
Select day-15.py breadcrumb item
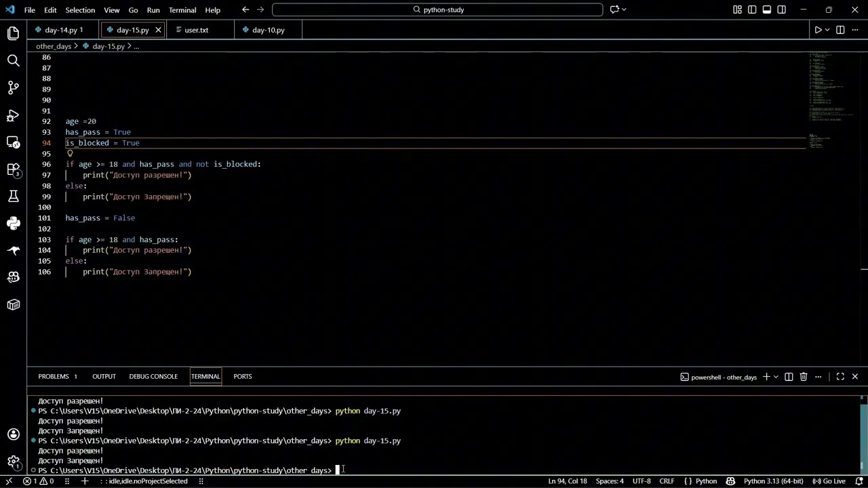coord(108,46)
